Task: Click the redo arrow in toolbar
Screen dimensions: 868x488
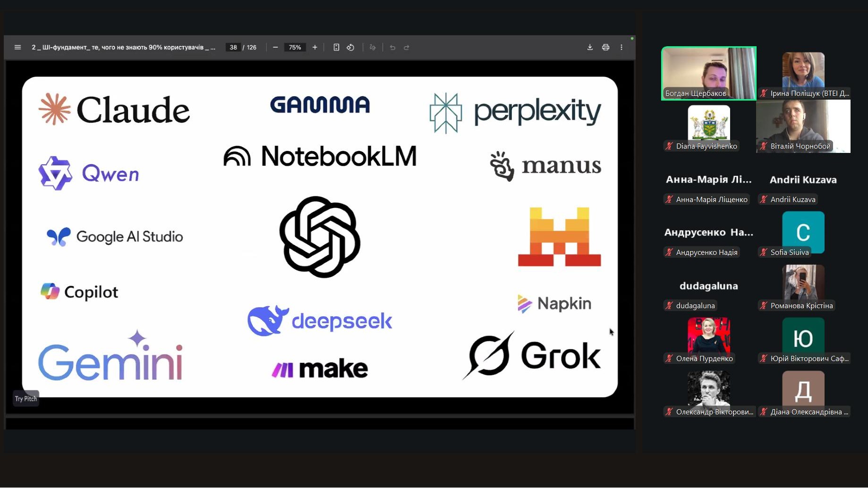Action: (407, 47)
